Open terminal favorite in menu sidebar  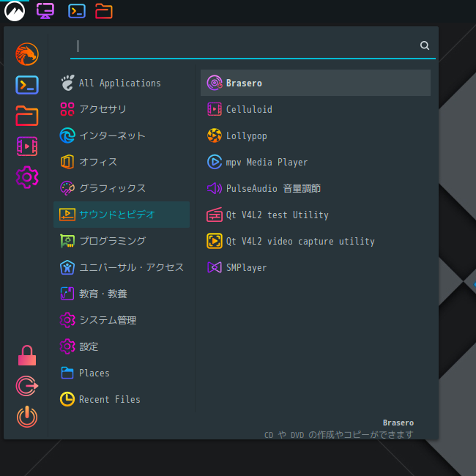coord(27,85)
